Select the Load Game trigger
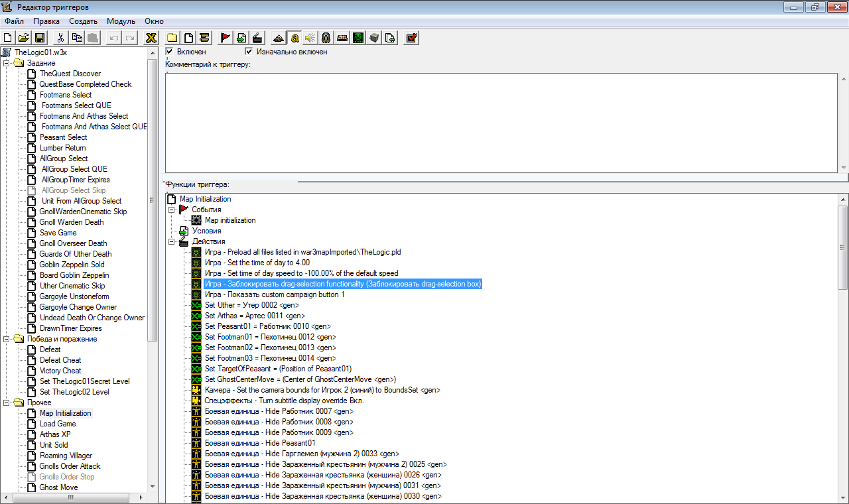 tap(58, 424)
